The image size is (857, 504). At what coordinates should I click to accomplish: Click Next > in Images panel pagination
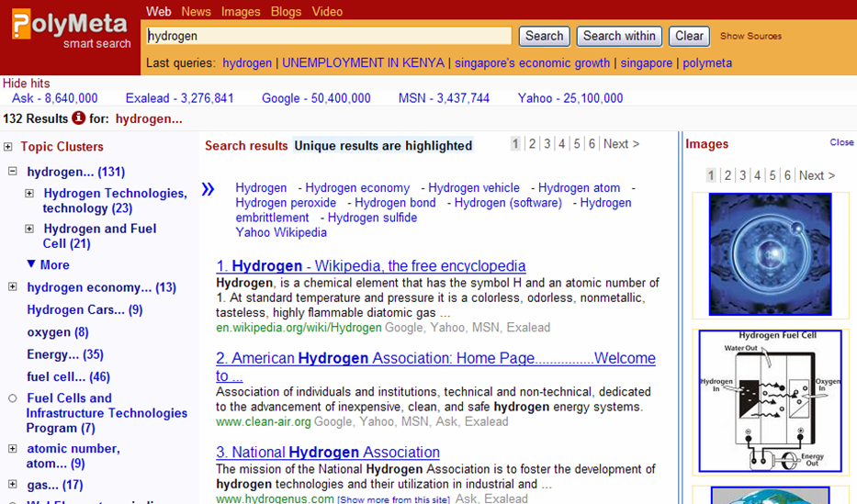(817, 175)
